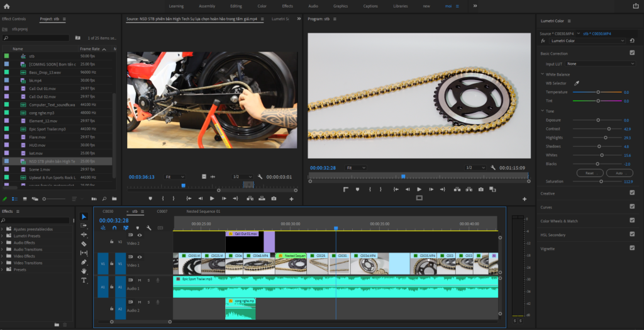The width and height of the screenshot is (644, 330).
Task: Collapse Tone section
Action: point(543,111)
